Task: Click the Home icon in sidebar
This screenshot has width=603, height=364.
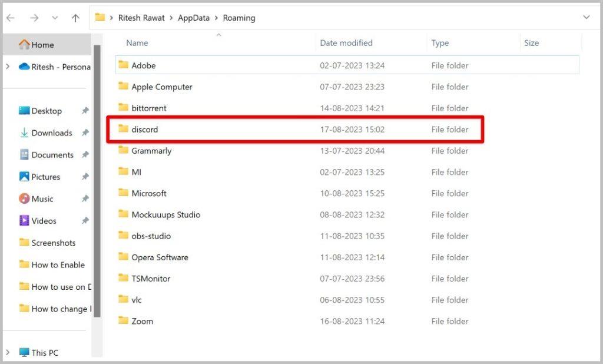Action: click(x=24, y=44)
